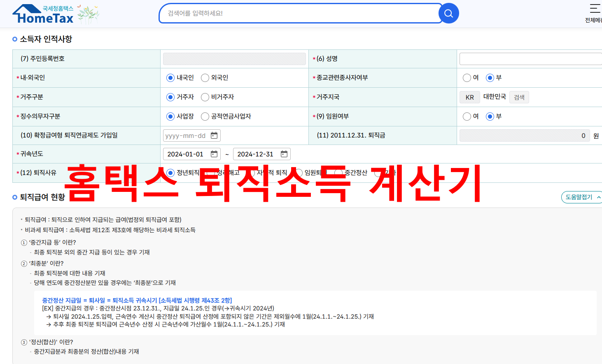The height and width of the screenshot is (364, 602).
Task: Open calendar for 귀속년도 end date 2024-12-31
Action: point(284,154)
